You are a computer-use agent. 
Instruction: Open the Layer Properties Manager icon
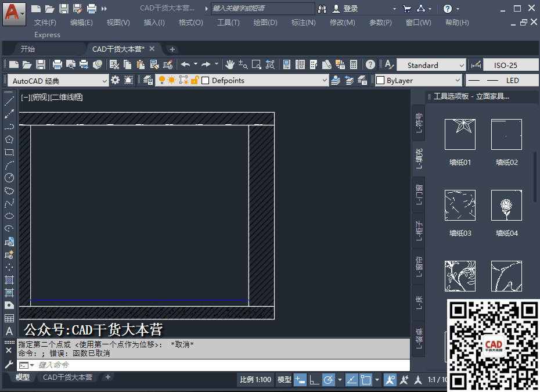pos(148,80)
